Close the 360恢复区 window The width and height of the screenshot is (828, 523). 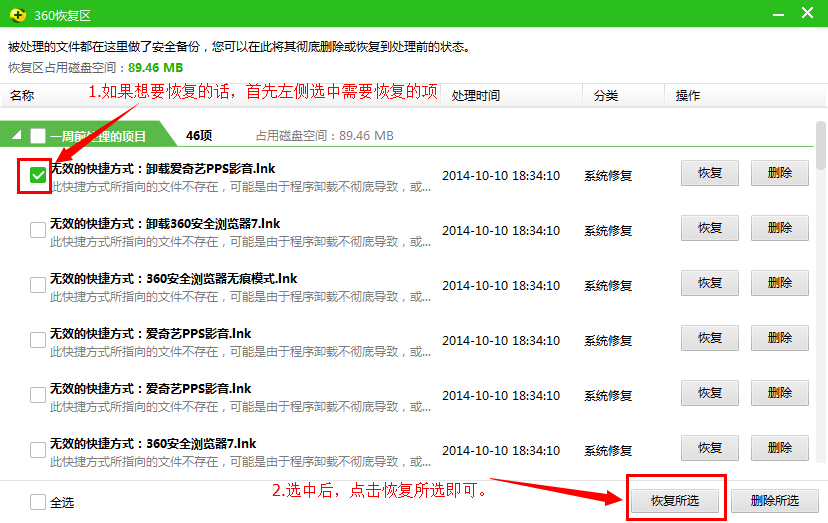[x=807, y=13]
